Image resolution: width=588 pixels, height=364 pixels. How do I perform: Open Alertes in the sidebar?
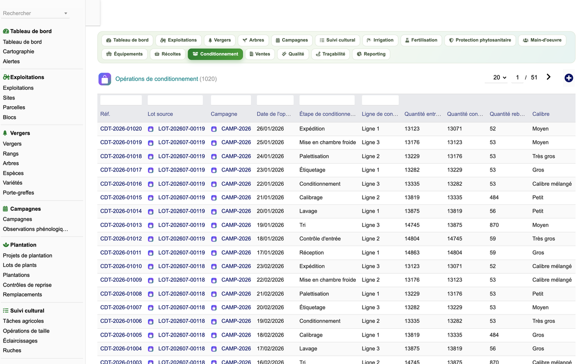point(11,61)
